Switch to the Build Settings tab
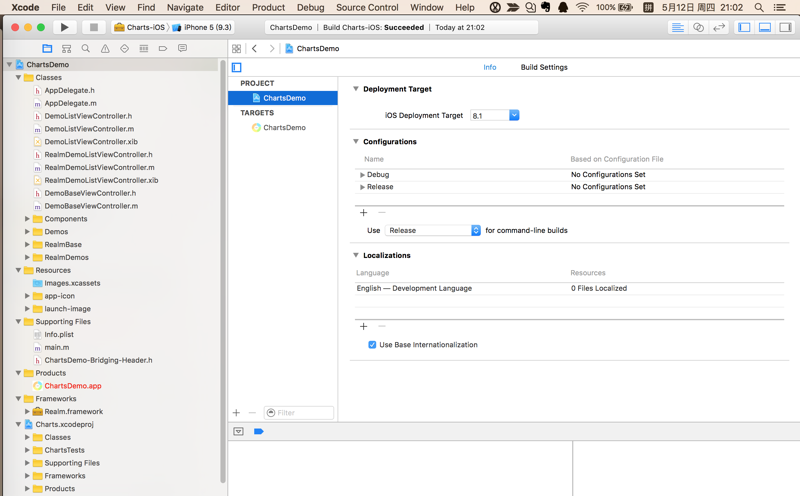This screenshot has width=800, height=496. point(544,67)
